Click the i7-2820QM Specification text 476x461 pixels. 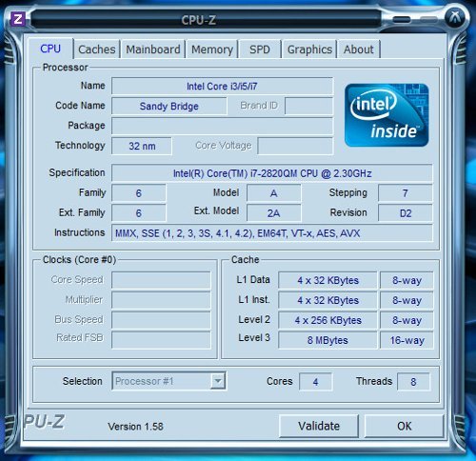click(272, 173)
